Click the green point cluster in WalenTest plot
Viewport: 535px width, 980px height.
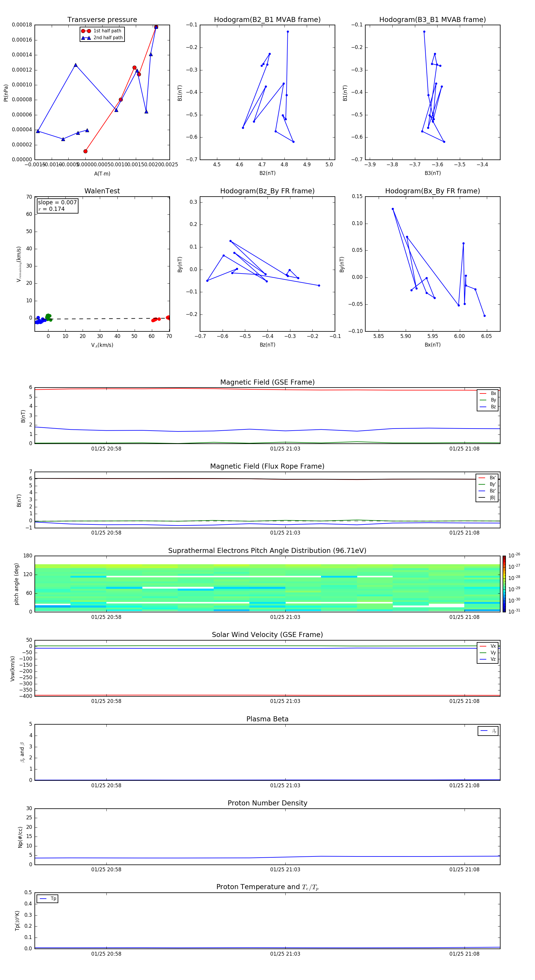point(48,317)
